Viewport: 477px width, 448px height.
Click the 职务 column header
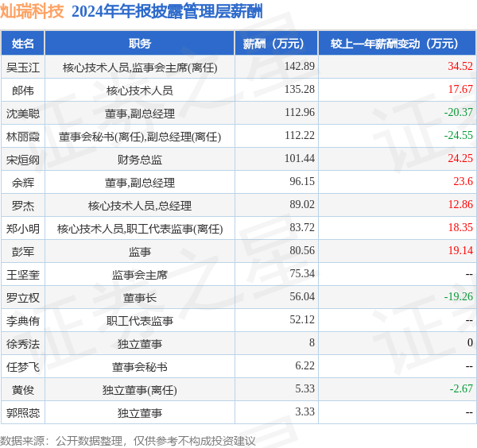click(140, 43)
